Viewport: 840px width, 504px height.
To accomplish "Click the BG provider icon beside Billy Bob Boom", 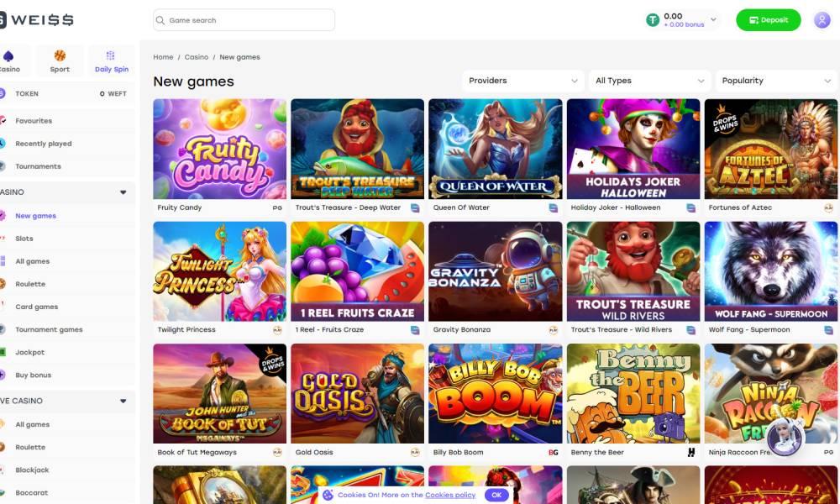I will tap(554, 453).
